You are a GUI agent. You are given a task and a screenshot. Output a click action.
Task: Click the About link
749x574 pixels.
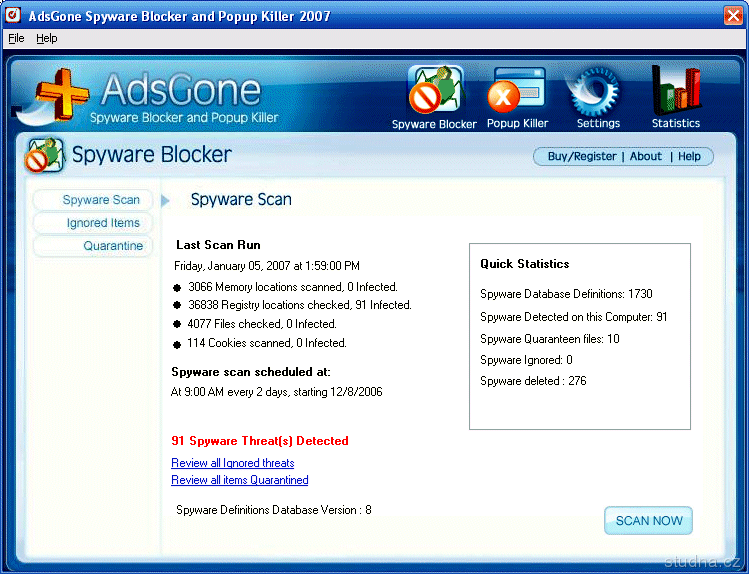pyautogui.click(x=646, y=156)
